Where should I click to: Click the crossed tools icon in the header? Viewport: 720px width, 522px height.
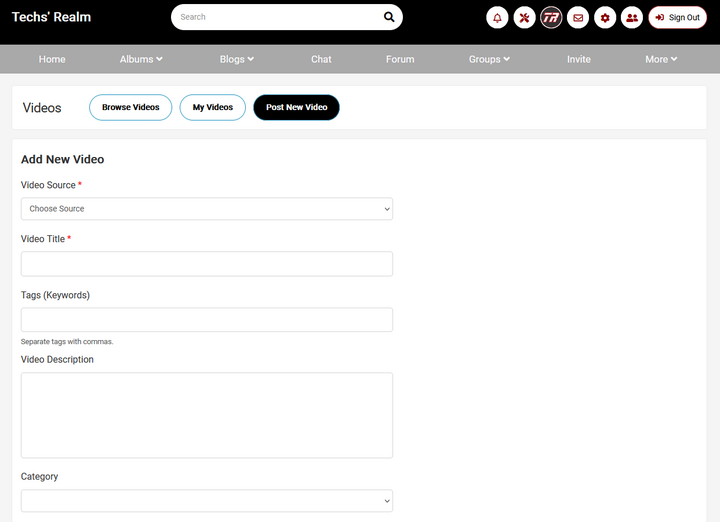[524, 18]
